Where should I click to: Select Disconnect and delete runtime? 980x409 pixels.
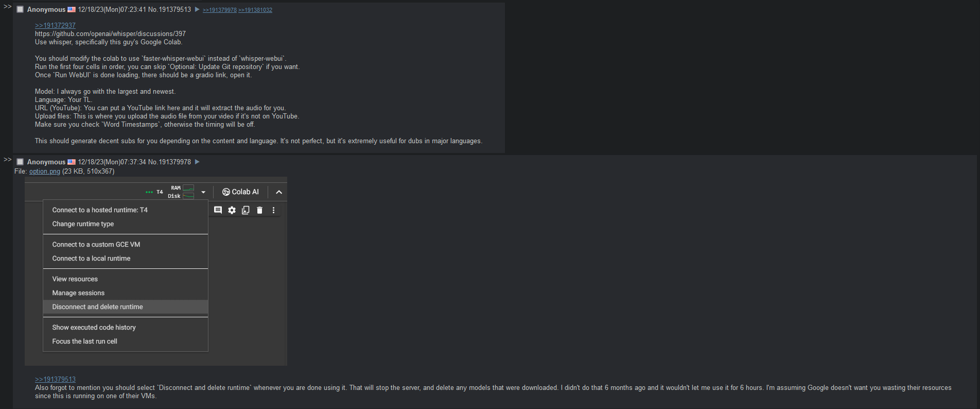(x=97, y=307)
